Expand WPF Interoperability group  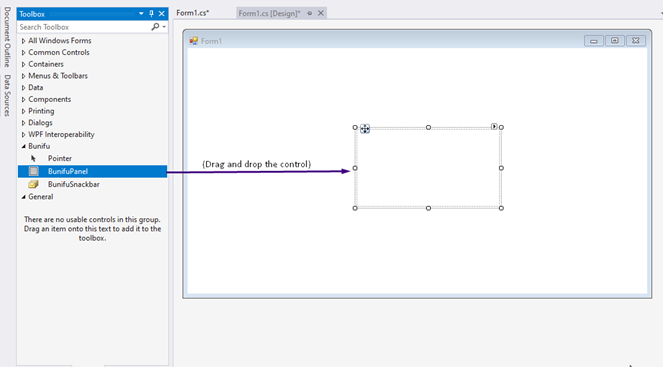tap(24, 135)
